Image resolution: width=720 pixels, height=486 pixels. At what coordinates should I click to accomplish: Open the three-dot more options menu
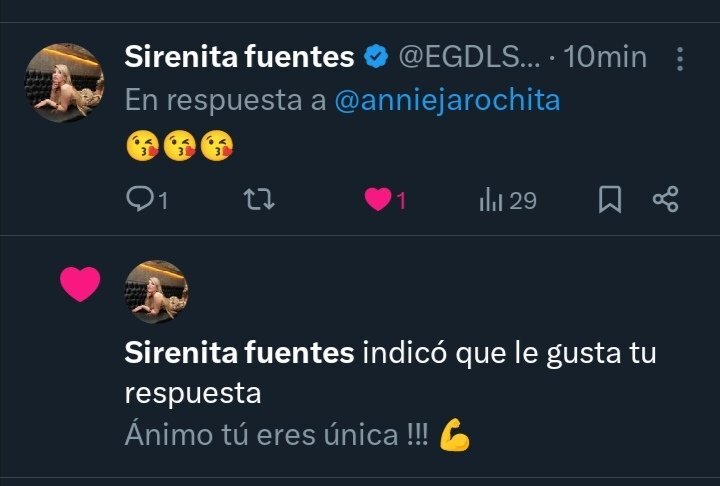pyautogui.click(x=680, y=59)
